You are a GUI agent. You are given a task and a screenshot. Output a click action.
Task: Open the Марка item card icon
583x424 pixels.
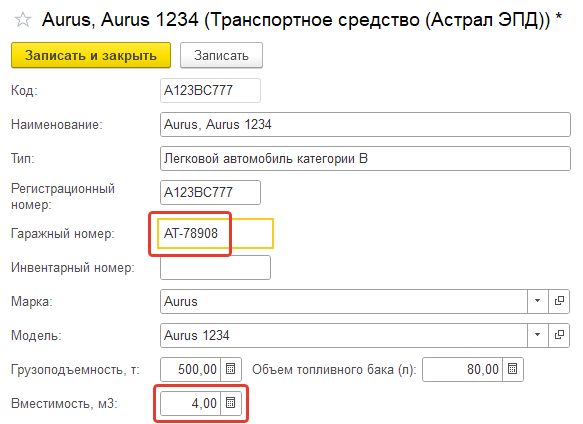tap(559, 301)
